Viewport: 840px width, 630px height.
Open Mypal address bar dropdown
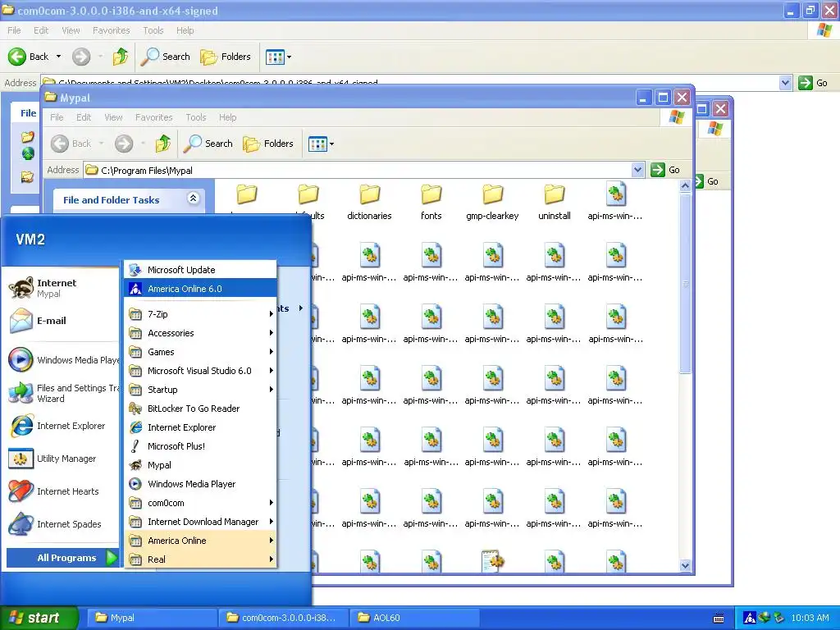pos(637,170)
